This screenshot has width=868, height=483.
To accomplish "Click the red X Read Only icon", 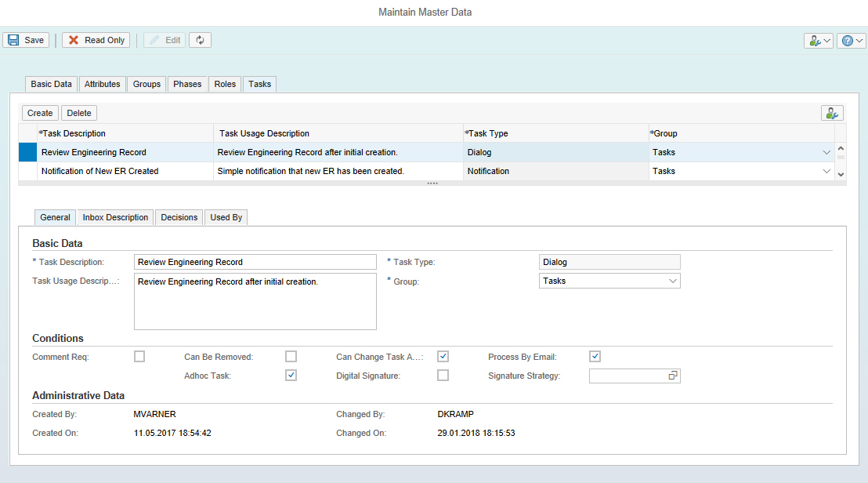I will coord(74,40).
